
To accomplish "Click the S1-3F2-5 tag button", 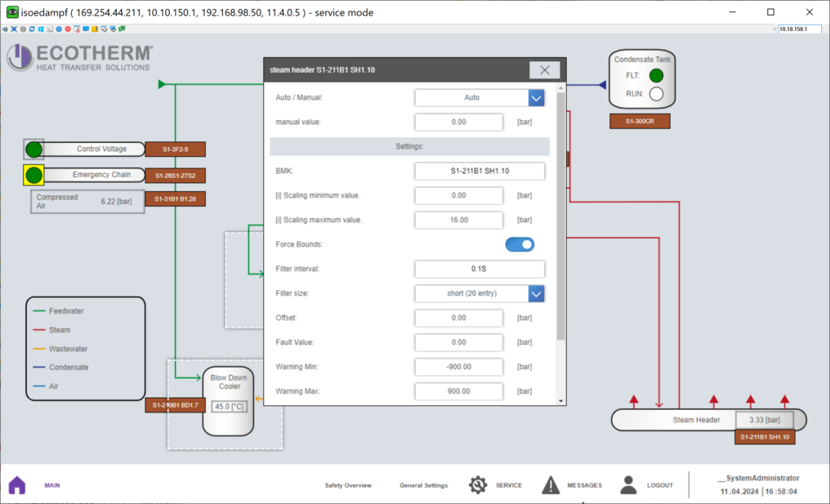I will pos(175,149).
